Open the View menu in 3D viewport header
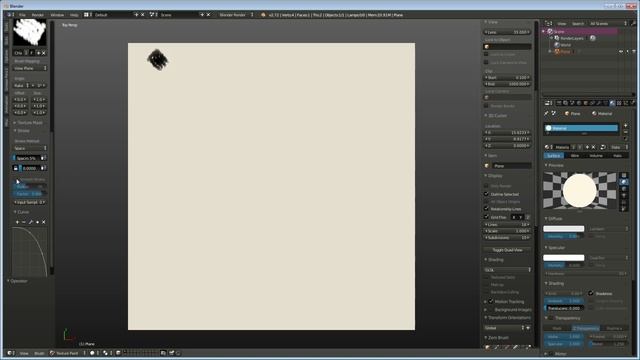640x360 pixels. (x=24, y=353)
